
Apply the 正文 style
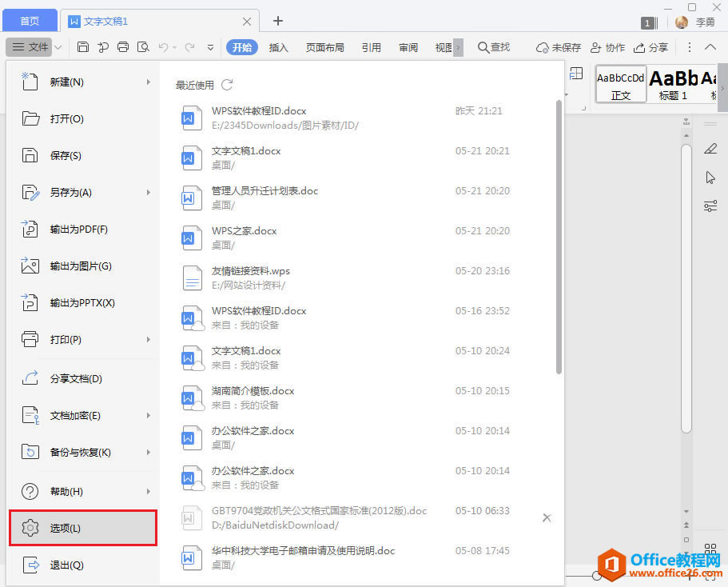click(x=621, y=85)
